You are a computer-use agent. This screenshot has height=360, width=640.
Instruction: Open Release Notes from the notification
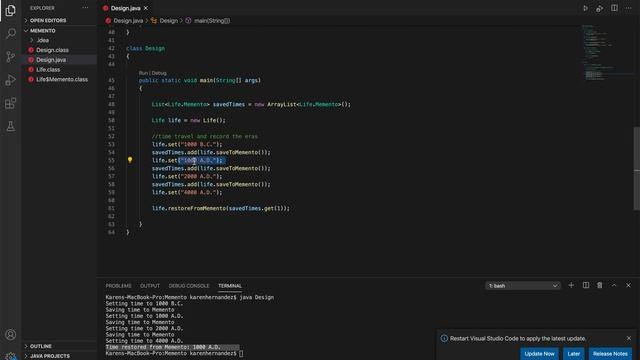[x=610, y=353]
